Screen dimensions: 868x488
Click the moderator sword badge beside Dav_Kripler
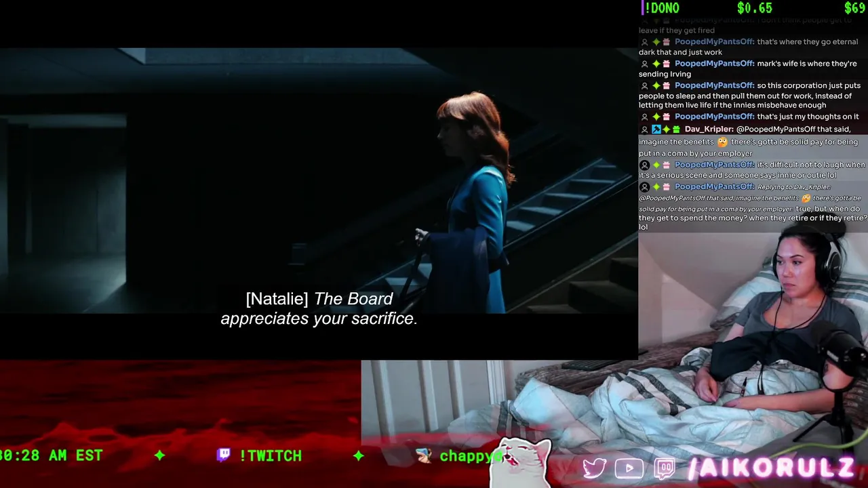pos(656,129)
